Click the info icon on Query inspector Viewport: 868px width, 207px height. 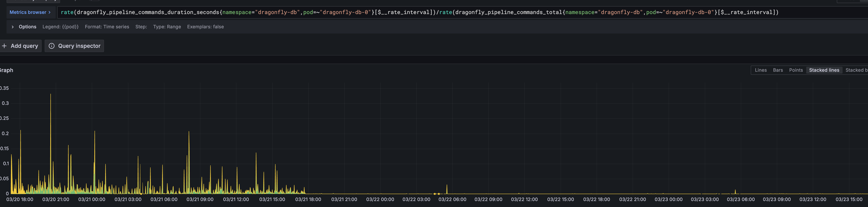point(52,46)
